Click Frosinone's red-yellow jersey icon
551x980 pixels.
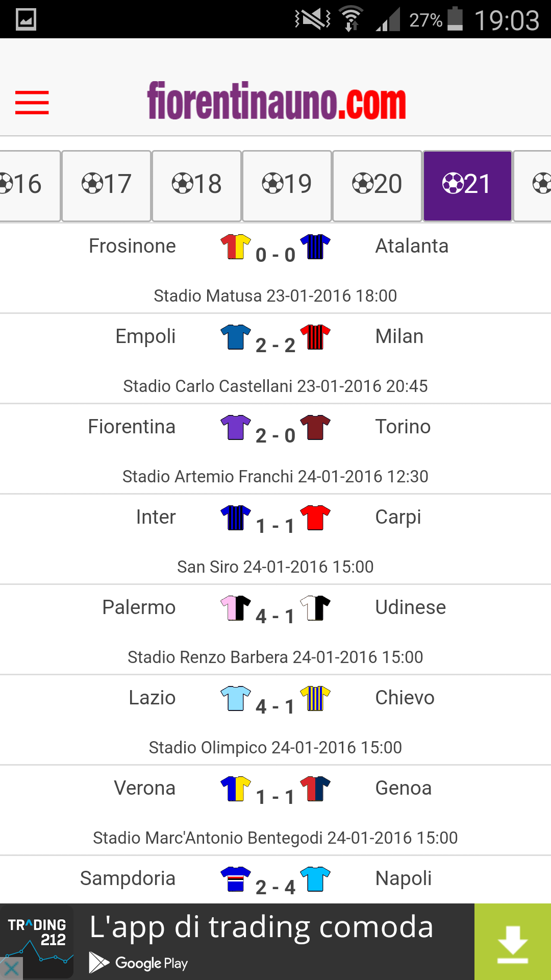(236, 247)
